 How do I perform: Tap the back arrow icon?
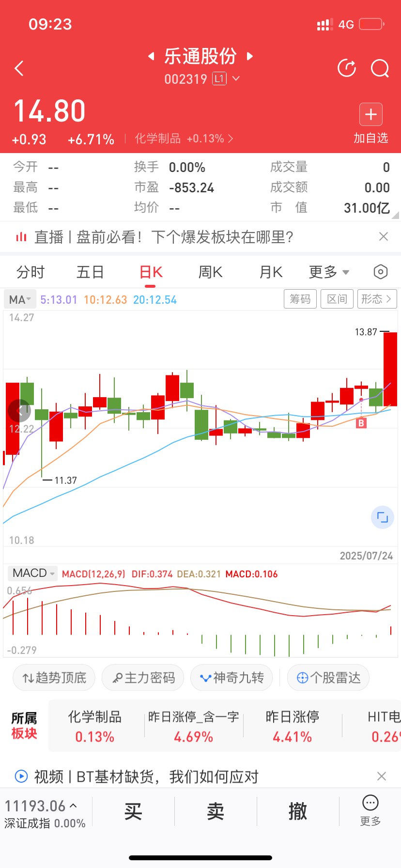[x=19, y=68]
